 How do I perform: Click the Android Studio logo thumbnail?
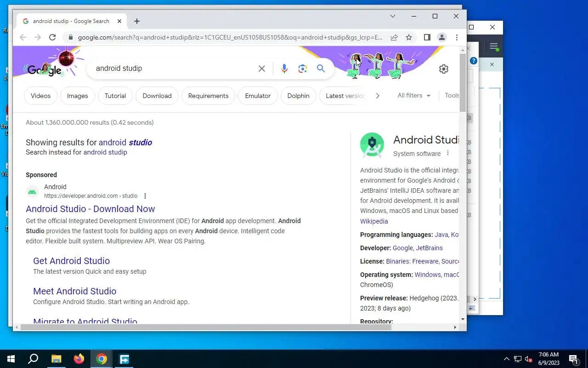point(372,144)
